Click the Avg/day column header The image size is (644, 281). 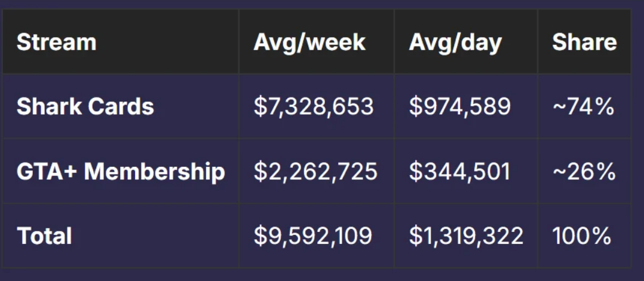point(455,42)
